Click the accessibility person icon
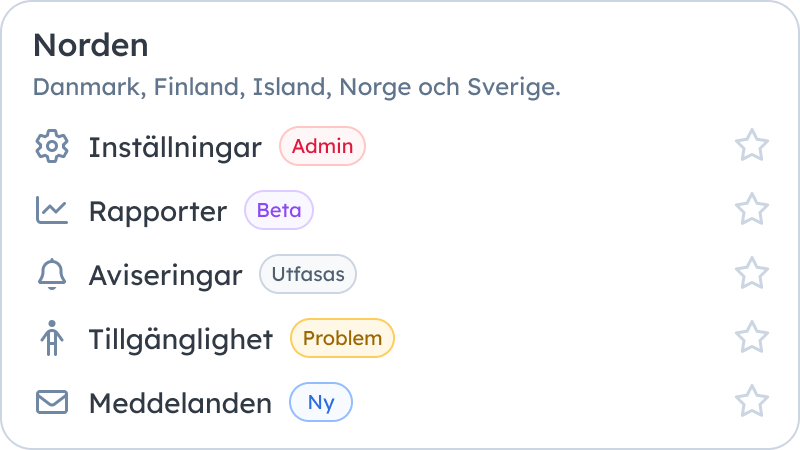Screen dimensions: 800x450 click(52, 338)
